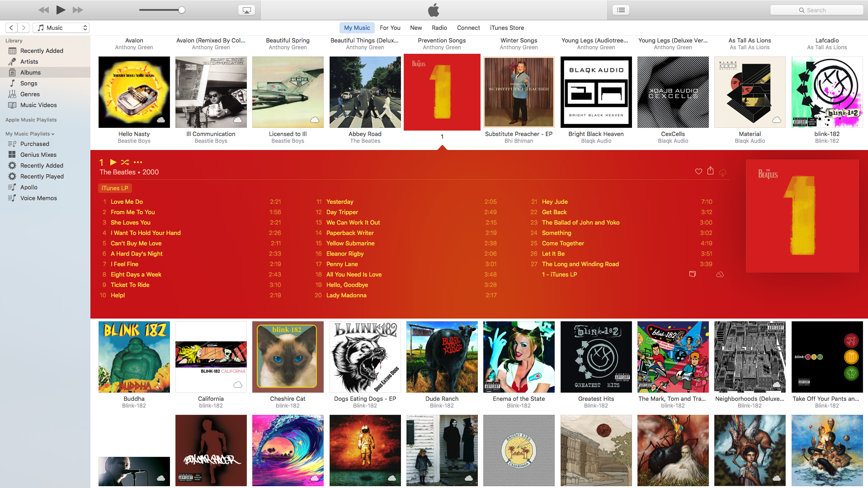Viewport: 868px width, 488px height.
Task: Collapse the My Music Playlists section
Action: [52, 134]
